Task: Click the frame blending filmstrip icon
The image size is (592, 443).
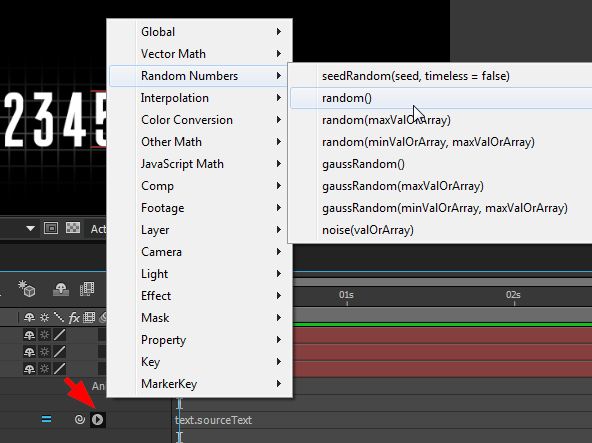Action: click(x=87, y=289)
